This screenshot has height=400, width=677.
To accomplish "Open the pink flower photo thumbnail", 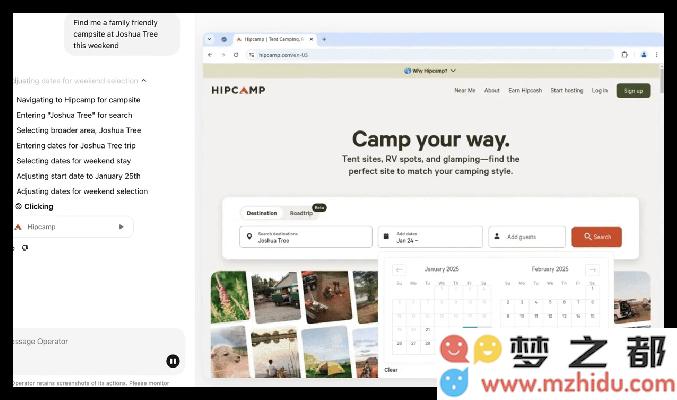I will 230,297.
